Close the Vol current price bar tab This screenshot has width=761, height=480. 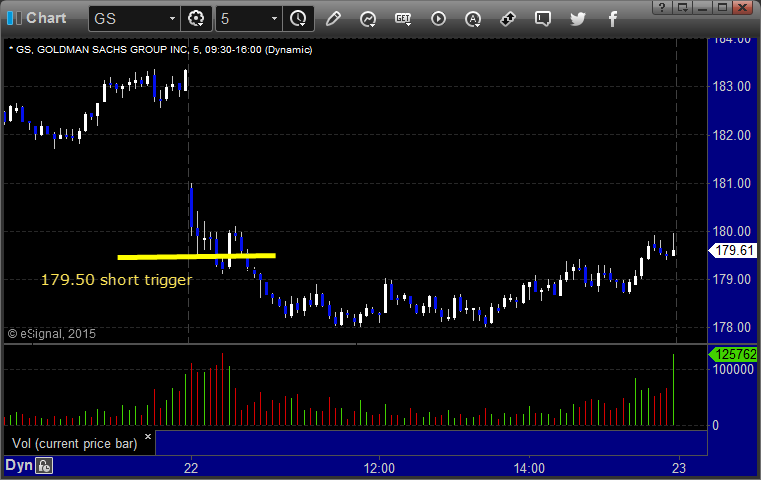coord(148,436)
